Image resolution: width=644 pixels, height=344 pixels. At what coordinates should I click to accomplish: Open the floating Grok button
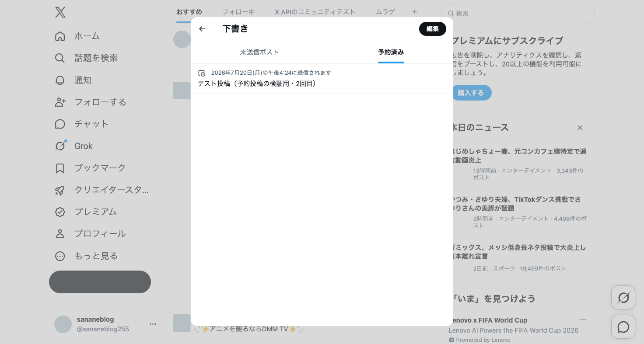tap(623, 298)
